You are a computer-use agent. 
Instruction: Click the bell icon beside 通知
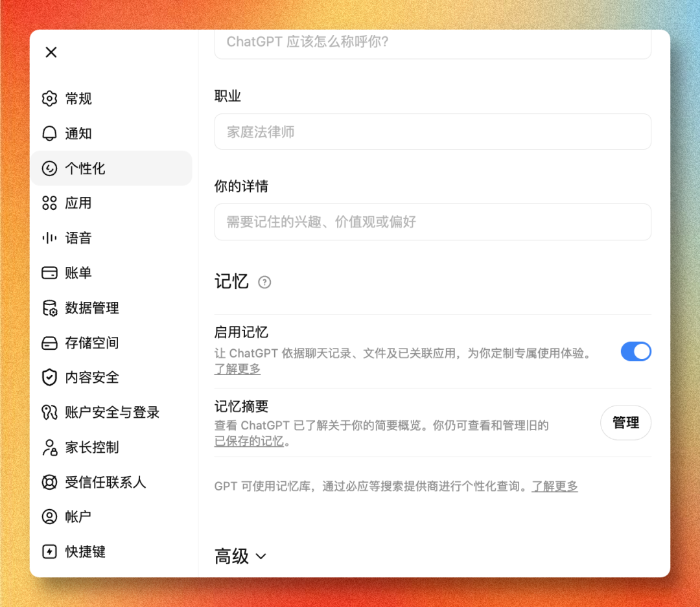tap(49, 133)
